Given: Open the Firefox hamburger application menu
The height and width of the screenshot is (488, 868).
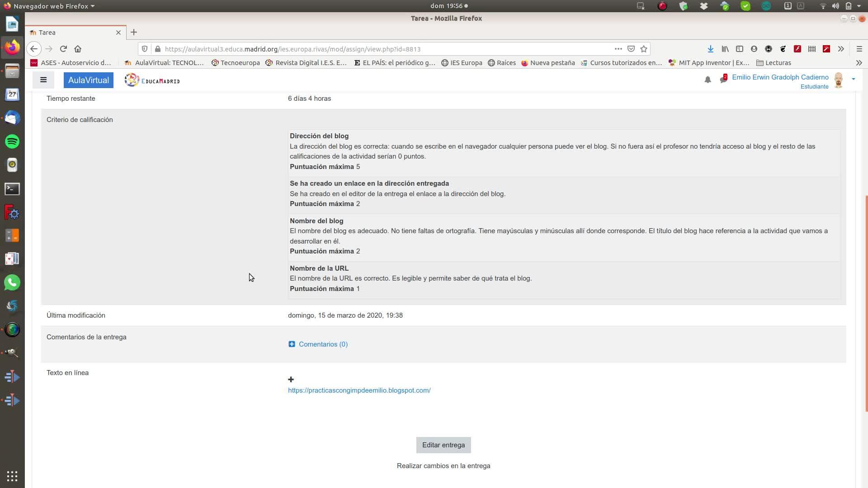Looking at the screenshot, I should click(x=859, y=49).
